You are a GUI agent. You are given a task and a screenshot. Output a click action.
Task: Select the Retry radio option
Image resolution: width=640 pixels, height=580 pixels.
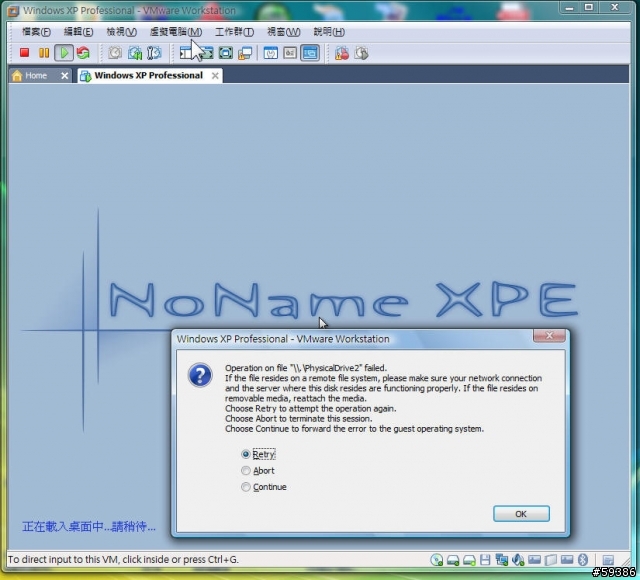259,454
